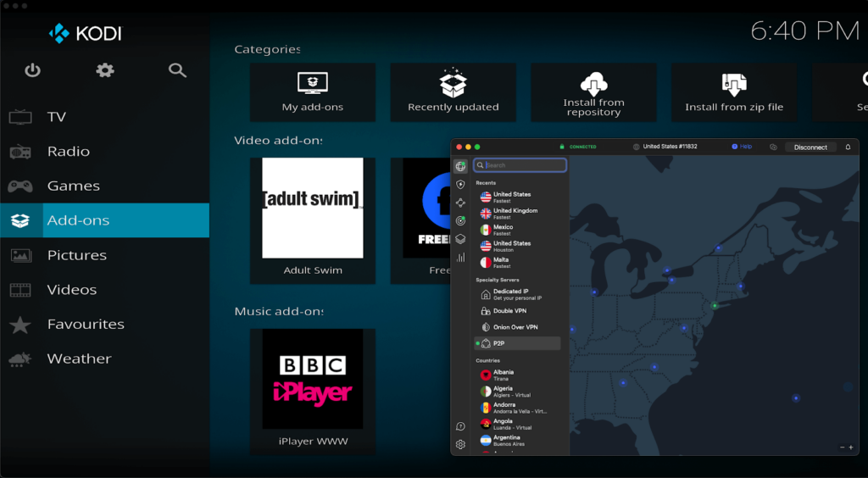Focus the NordVPN server Search field
Image resolution: width=868 pixels, height=478 pixels.
(520, 165)
